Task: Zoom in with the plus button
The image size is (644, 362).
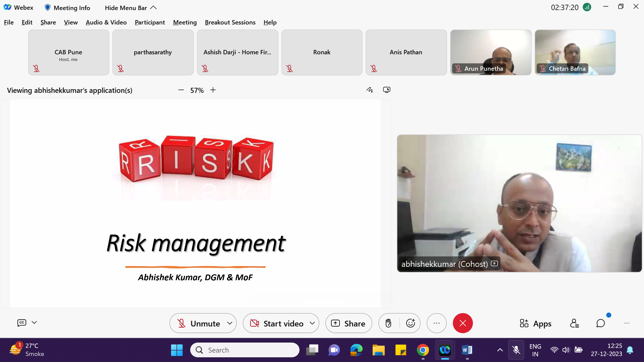Action: click(213, 90)
